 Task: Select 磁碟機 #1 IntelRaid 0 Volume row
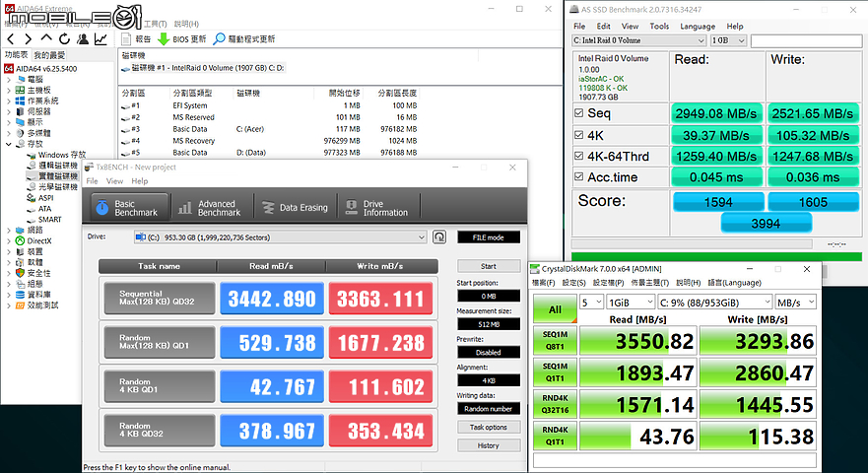click(x=203, y=68)
